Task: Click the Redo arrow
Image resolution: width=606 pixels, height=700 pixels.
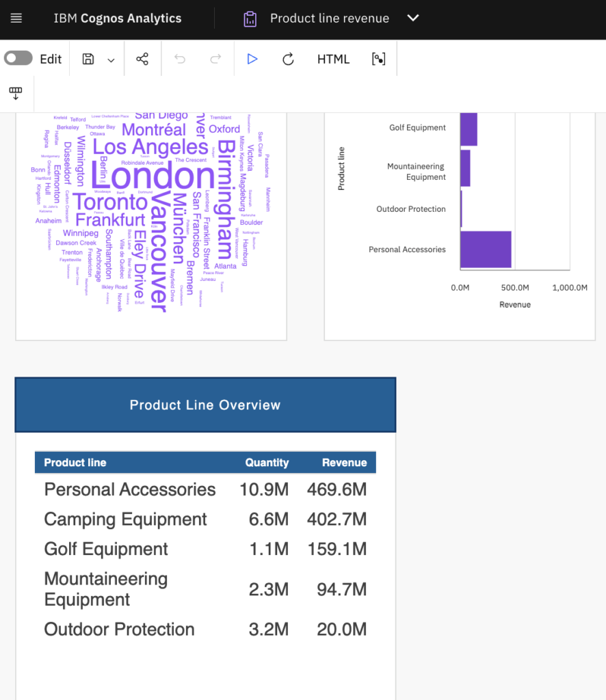Action: 215,59
